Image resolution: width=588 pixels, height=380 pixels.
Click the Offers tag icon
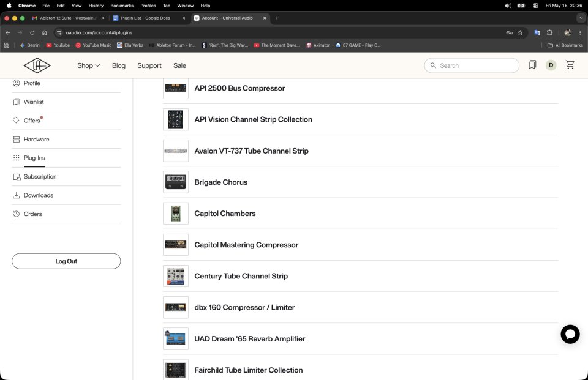coord(16,121)
